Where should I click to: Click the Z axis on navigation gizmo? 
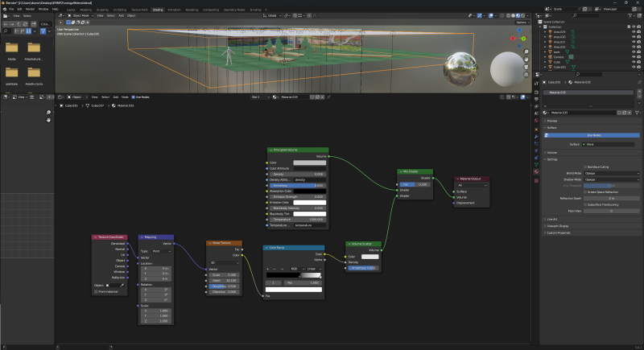519,31
